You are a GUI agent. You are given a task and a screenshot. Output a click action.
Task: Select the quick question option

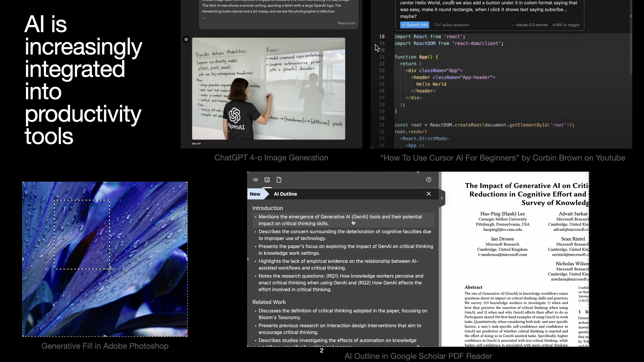pos(451,25)
